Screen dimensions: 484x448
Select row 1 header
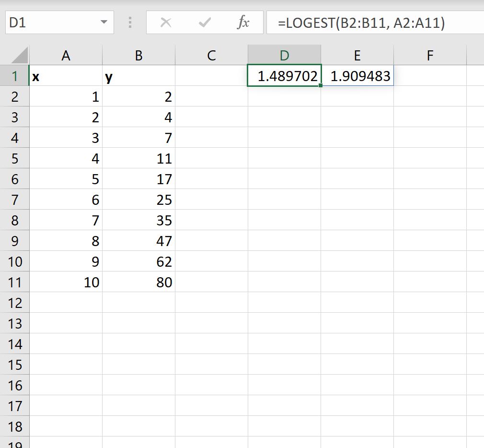(x=15, y=76)
